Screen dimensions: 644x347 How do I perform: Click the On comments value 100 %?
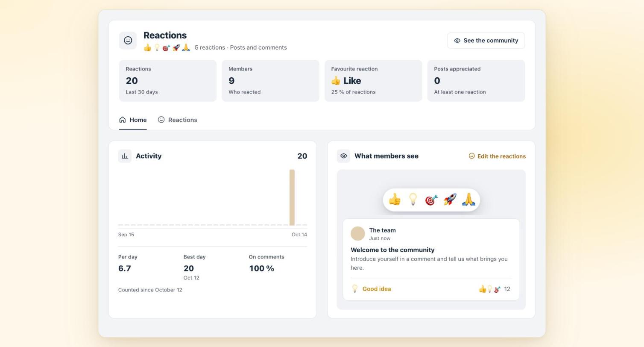pyautogui.click(x=261, y=269)
